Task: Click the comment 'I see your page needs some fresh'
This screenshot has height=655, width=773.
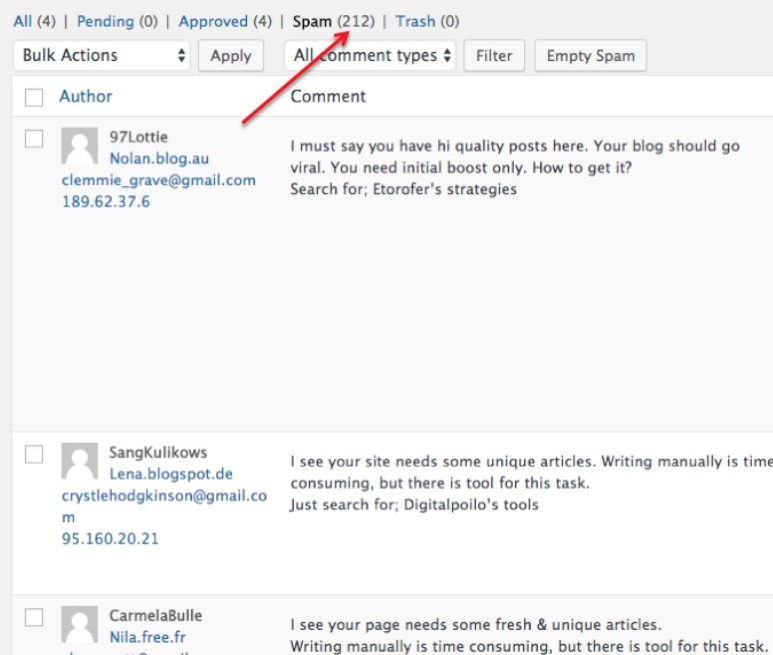Action: click(527, 635)
